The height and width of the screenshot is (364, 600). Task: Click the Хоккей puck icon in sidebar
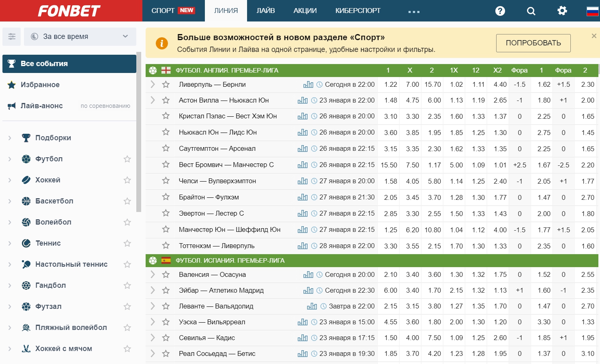pos(26,180)
